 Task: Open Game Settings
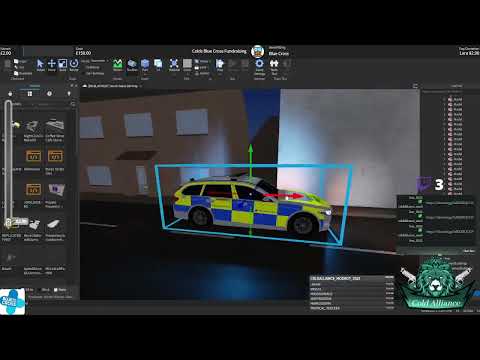(259, 66)
